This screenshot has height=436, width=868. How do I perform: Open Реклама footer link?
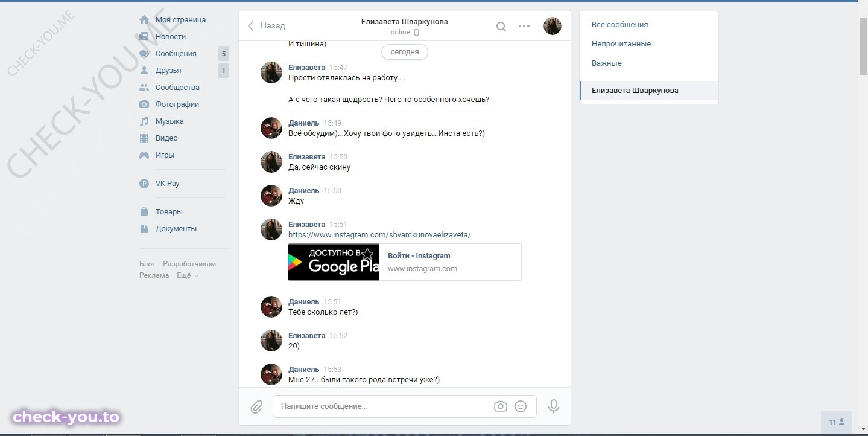point(154,275)
